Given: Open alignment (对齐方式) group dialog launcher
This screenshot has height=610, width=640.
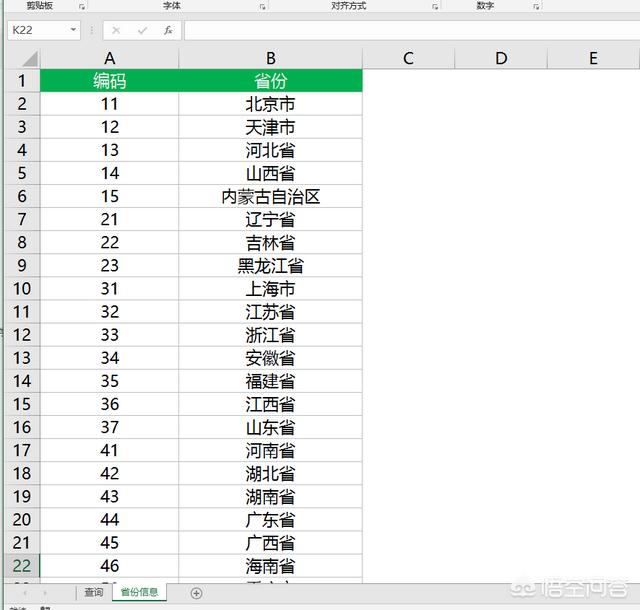Looking at the screenshot, I should (435, 6).
